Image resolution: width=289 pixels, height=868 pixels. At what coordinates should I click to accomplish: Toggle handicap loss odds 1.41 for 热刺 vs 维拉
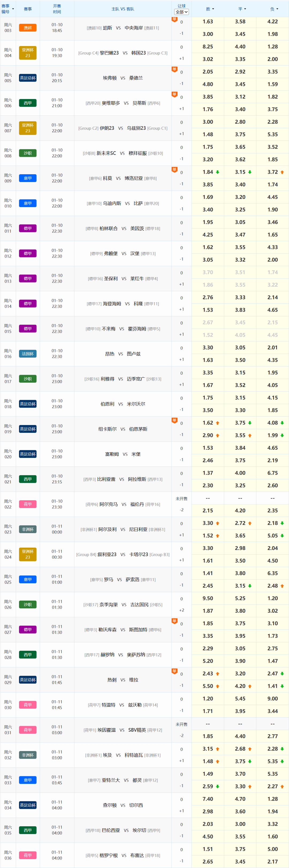coord(272,686)
